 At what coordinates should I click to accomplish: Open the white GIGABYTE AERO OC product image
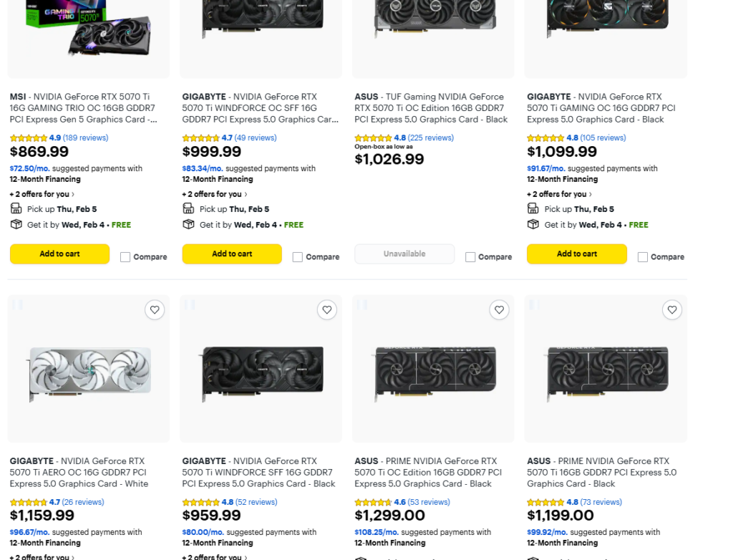click(x=89, y=369)
